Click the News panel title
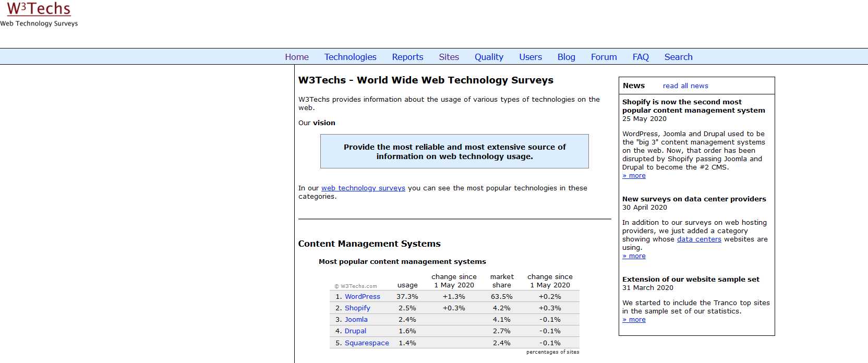 point(634,86)
